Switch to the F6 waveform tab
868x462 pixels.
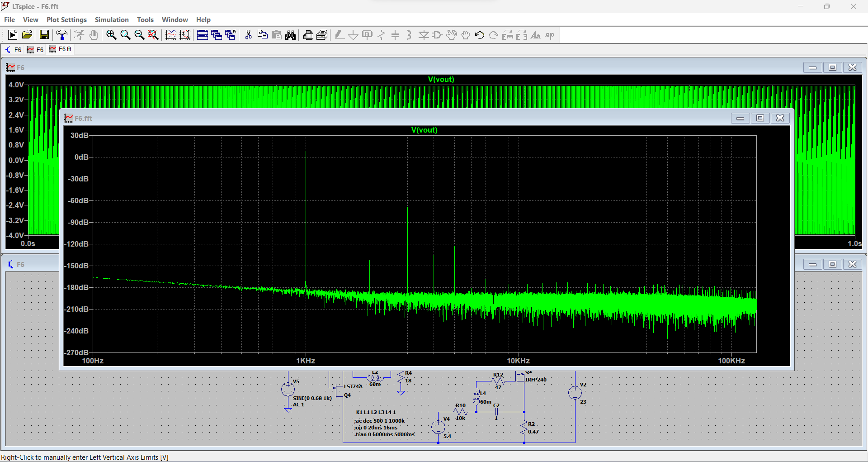pos(35,49)
